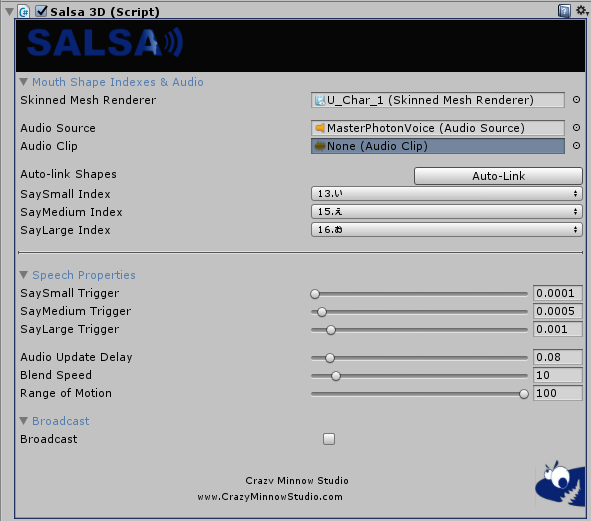Collapse the Broadcast section
591x521 pixels.
click(23, 421)
